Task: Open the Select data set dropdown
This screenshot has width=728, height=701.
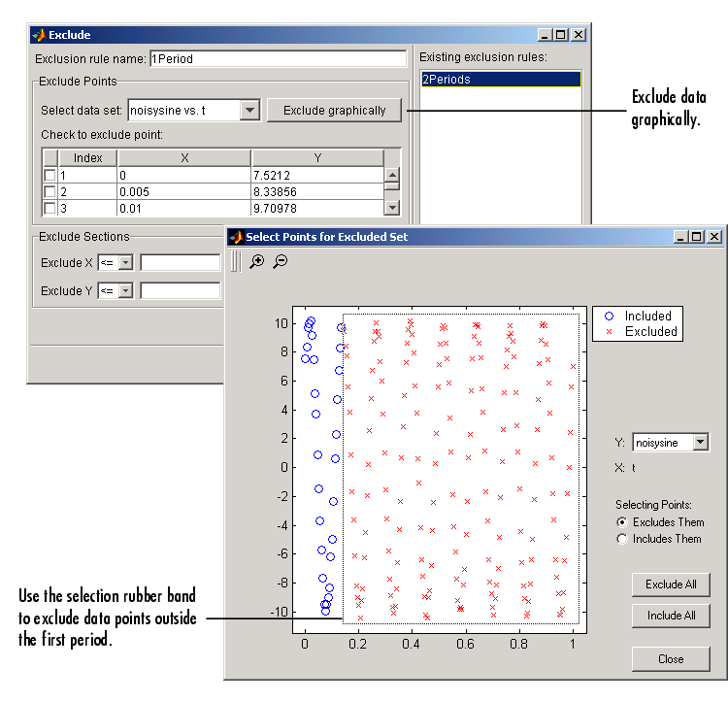Action: 249,111
